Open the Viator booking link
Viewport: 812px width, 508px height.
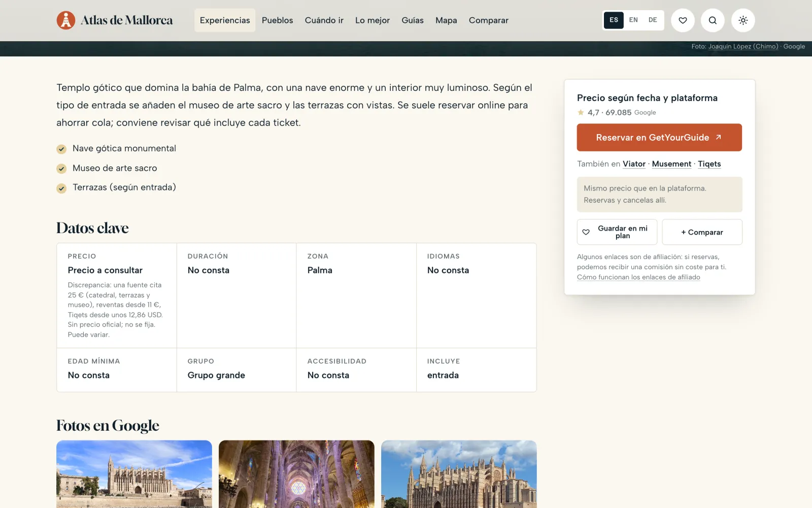[634, 164]
